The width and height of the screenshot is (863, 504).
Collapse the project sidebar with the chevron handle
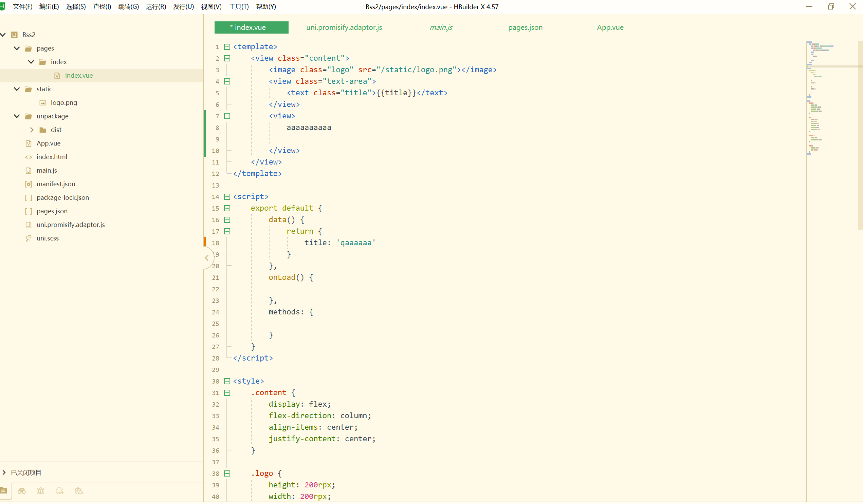click(207, 258)
